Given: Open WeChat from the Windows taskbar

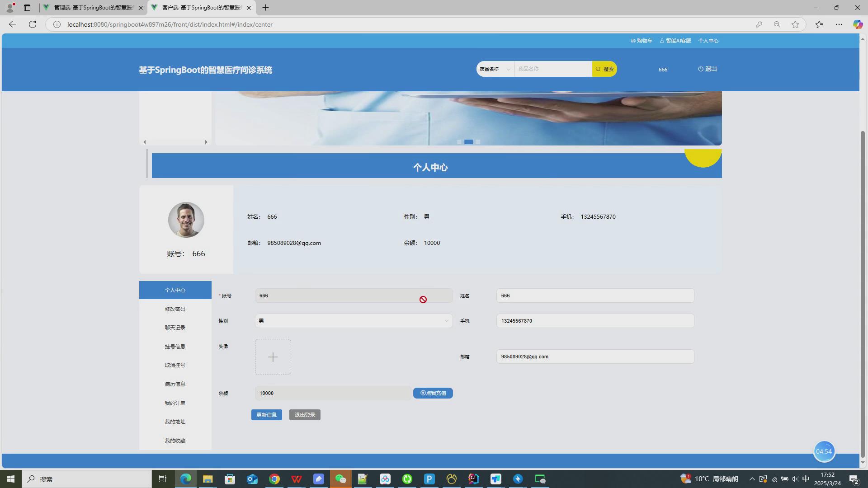Looking at the screenshot, I should point(340,479).
